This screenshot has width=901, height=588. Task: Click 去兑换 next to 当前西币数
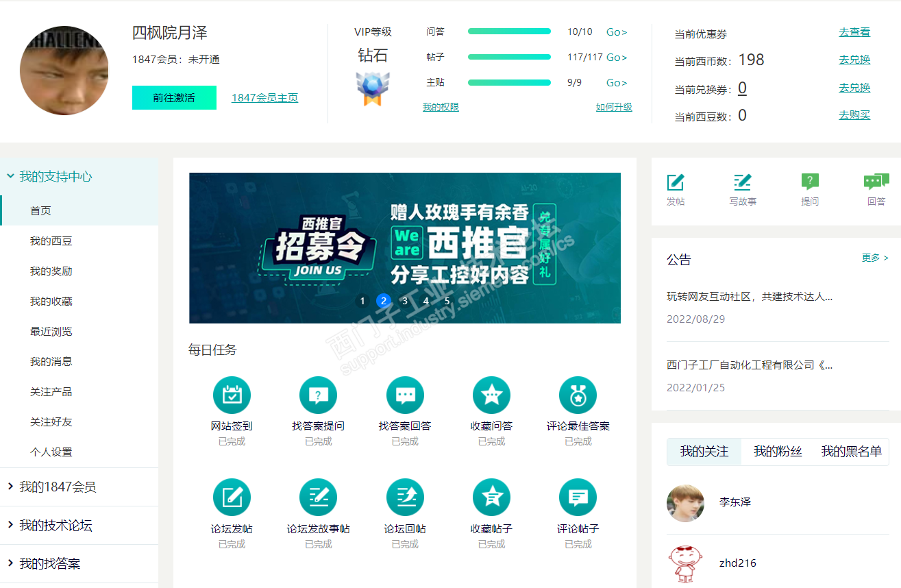(854, 60)
